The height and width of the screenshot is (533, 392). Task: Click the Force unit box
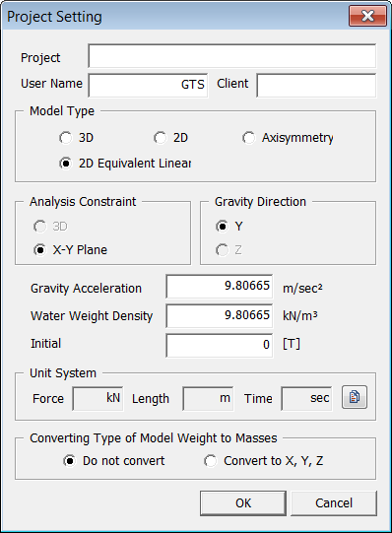coord(98,398)
